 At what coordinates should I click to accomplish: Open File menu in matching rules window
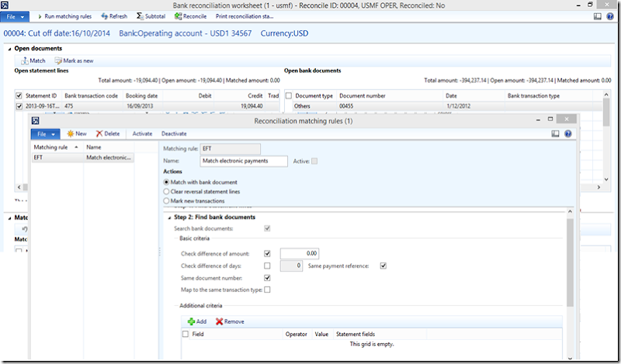pos(46,133)
